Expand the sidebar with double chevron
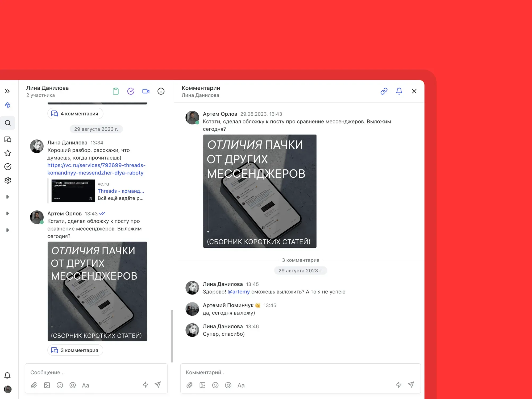 pos(7,91)
